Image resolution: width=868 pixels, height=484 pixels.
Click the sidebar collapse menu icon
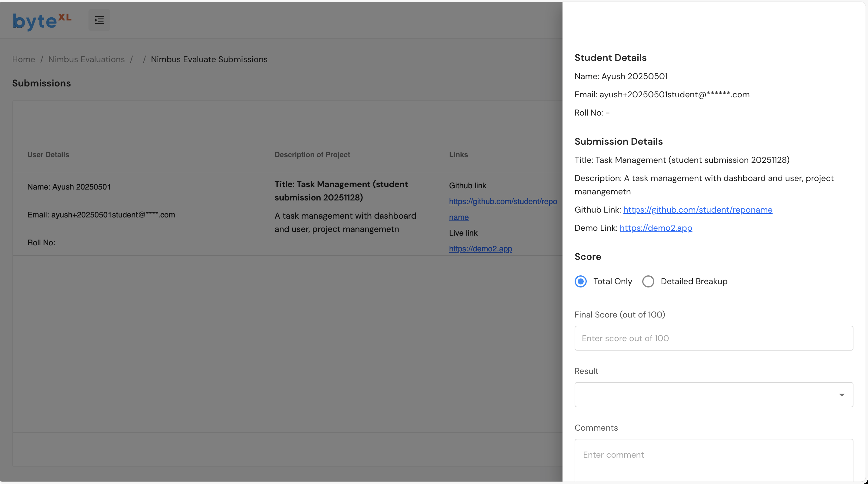99,20
